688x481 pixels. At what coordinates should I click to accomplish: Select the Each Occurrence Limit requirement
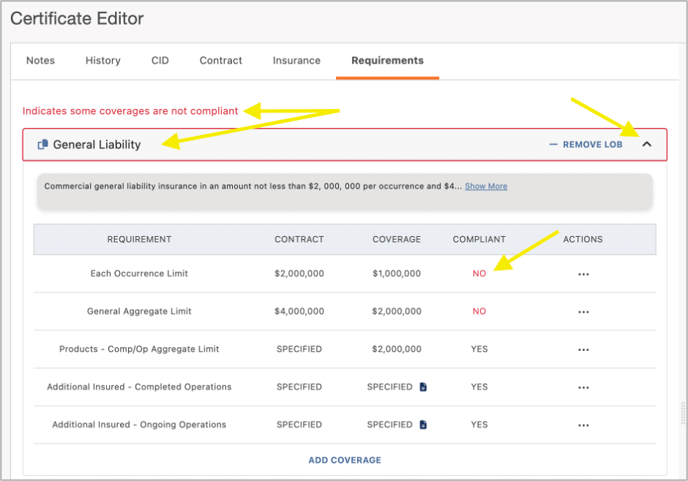[x=139, y=273]
